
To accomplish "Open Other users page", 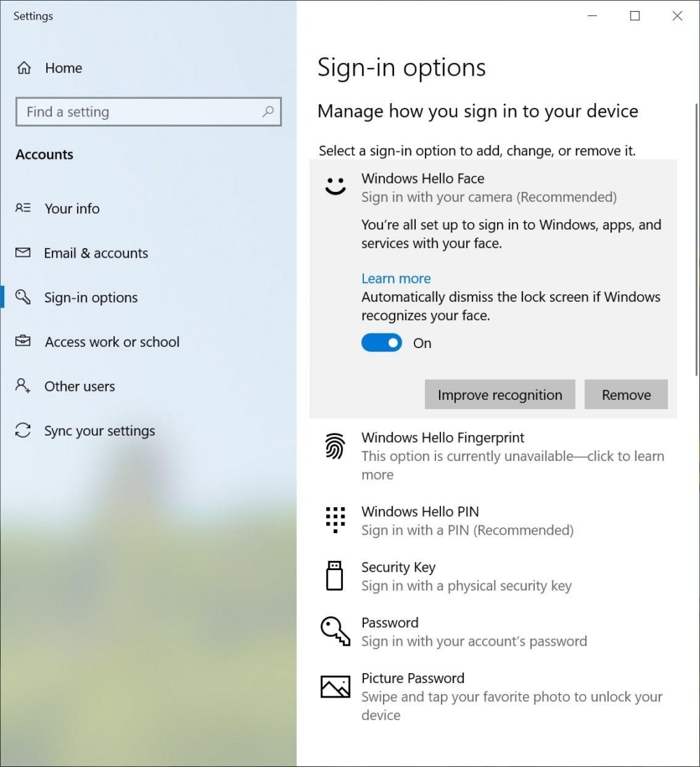I will pyautogui.click(x=148, y=387).
